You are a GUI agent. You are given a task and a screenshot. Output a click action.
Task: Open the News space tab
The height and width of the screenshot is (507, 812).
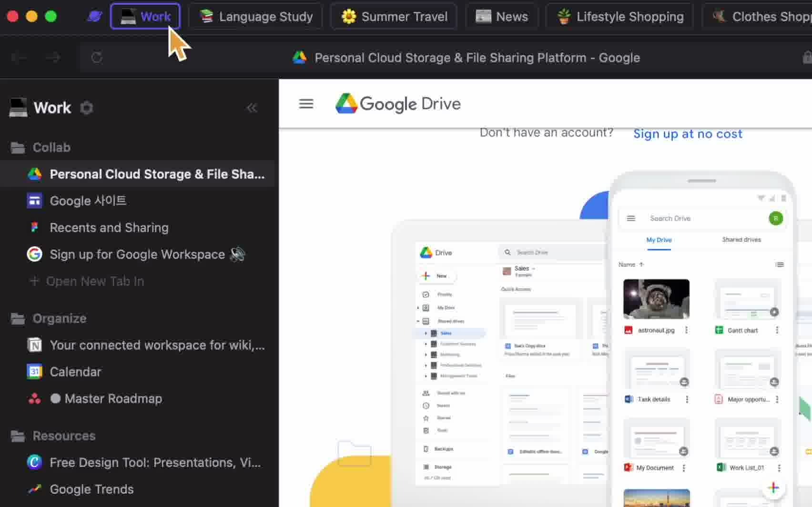tap(502, 17)
